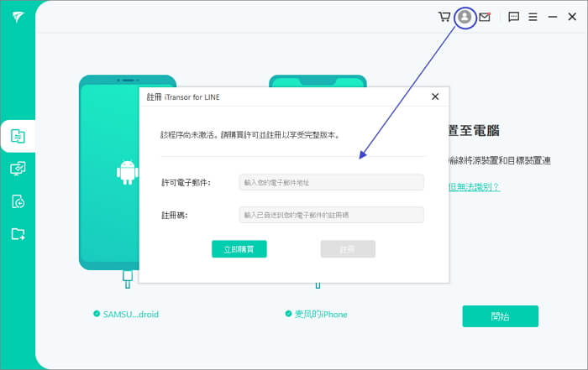Viewport: 588px width, 370px height.
Task: Click the 立即購買 button
Action: pyautogui.click(x=239, y=249)
